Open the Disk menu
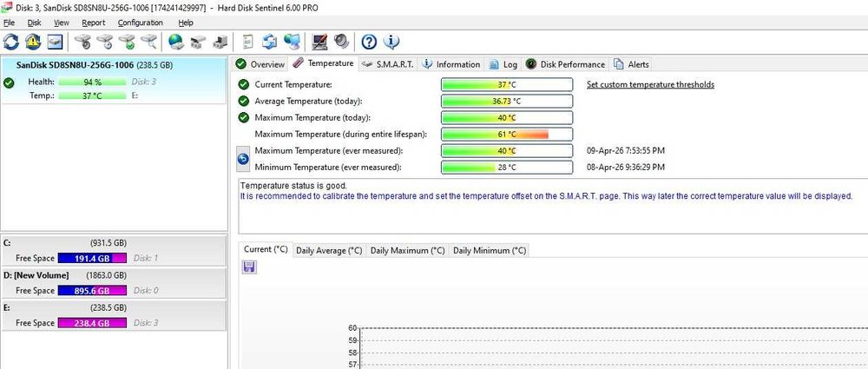Image resolution: width=868 pixels, height=369 pixels. tap(35, 23)
